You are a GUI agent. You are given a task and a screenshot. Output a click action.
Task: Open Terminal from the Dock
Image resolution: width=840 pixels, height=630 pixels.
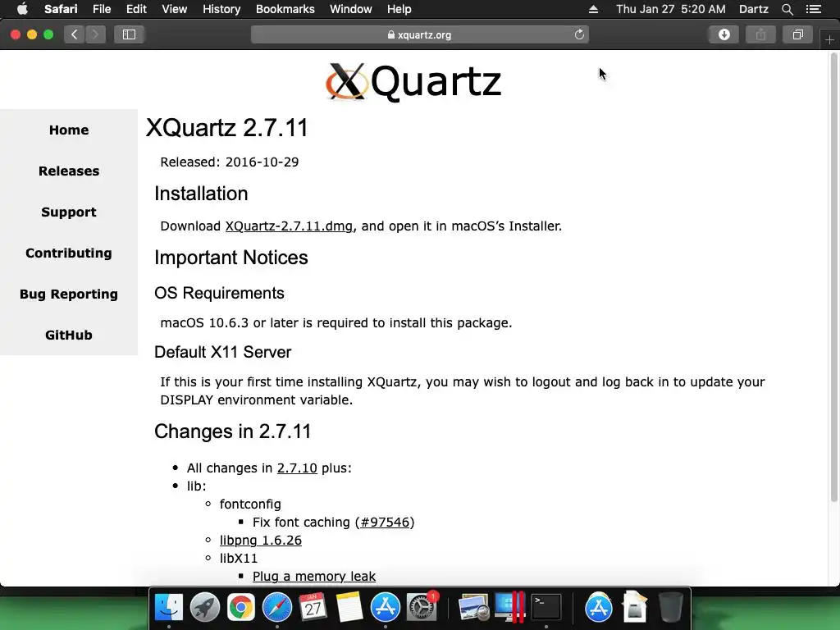pos(546,607)
